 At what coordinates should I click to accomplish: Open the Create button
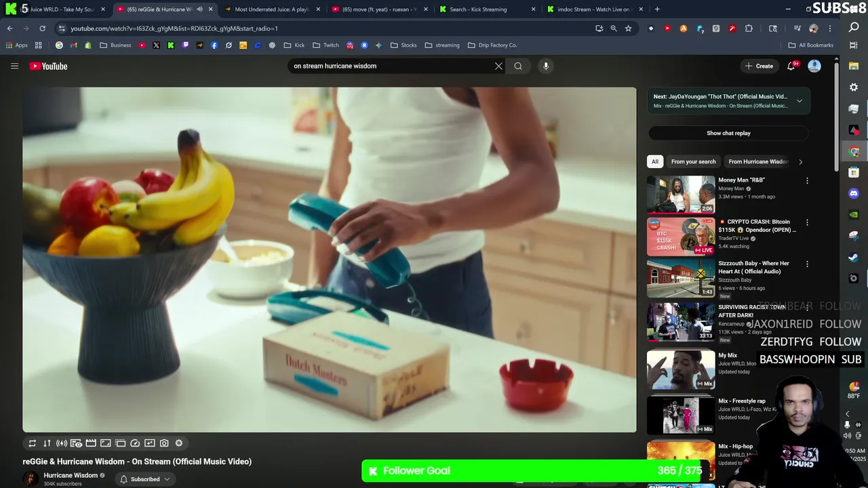[759, 66]
